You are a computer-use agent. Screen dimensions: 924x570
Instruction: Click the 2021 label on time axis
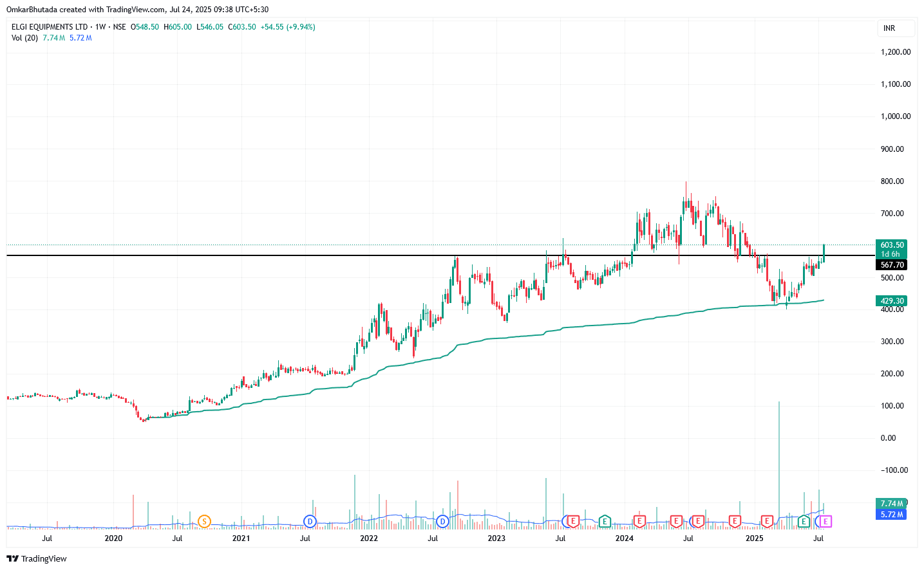point(241,538)
